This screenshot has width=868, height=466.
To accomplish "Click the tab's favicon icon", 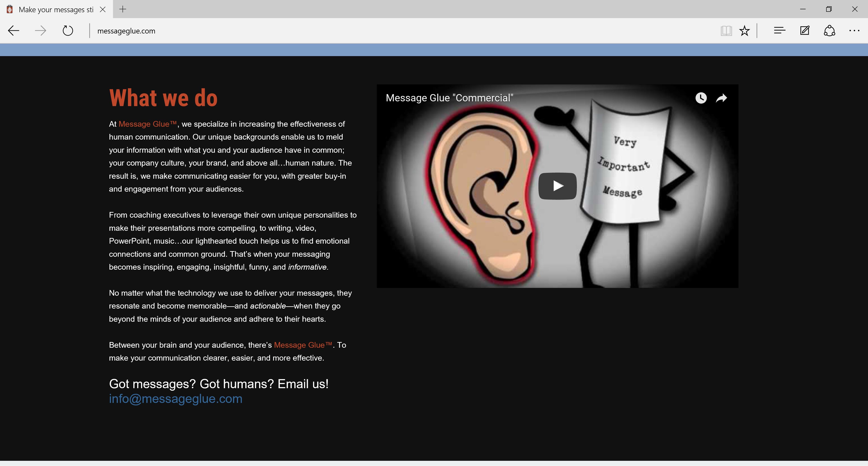I will pos(10,10).
